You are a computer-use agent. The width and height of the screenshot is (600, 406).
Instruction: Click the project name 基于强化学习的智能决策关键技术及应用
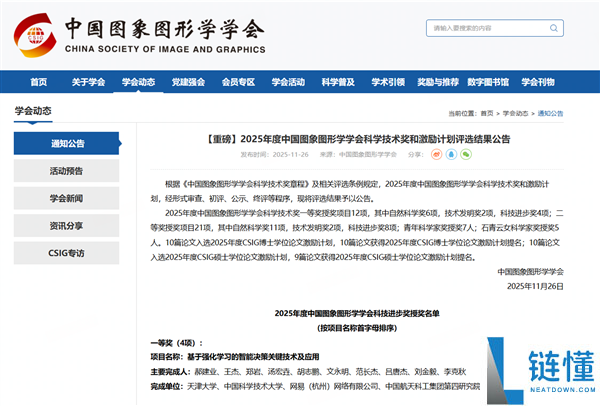pos(253,357)
